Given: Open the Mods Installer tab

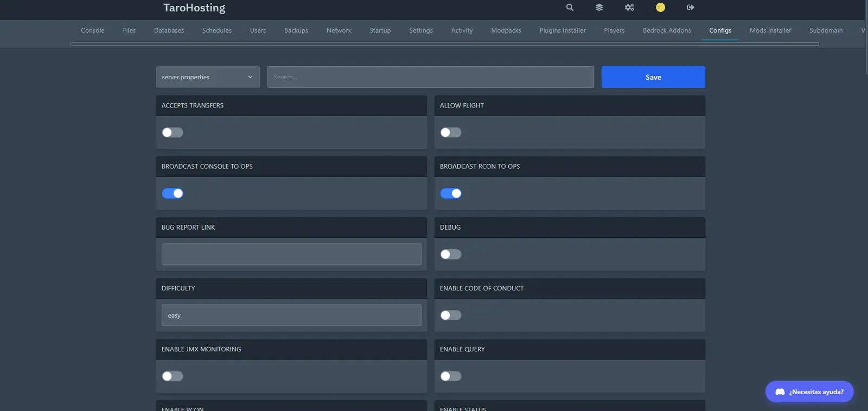Looking at the screenshot, I should click(x=770, y=30).
